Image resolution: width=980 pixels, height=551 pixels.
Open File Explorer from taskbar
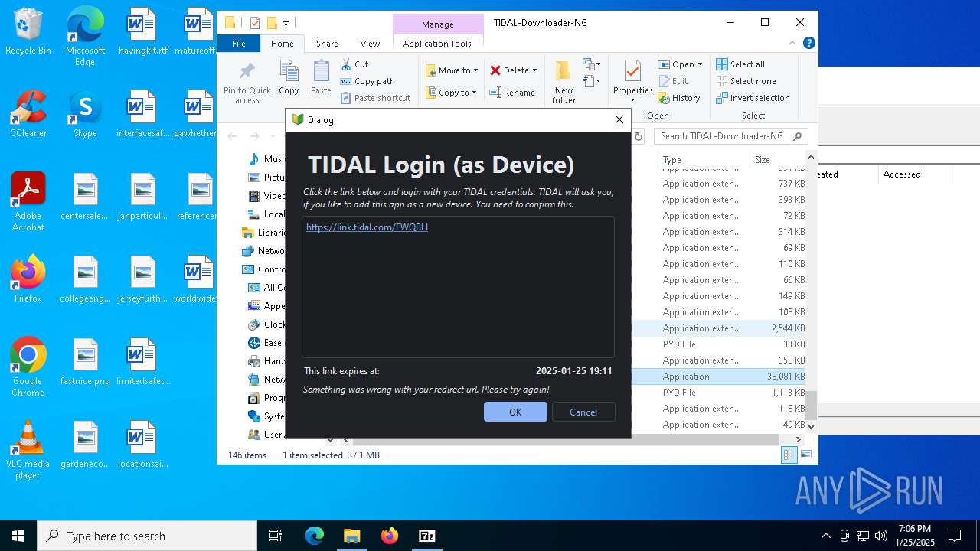[351, 536]
